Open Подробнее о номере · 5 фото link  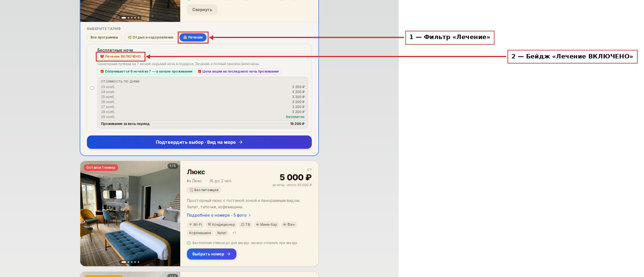tap(219, 215)
